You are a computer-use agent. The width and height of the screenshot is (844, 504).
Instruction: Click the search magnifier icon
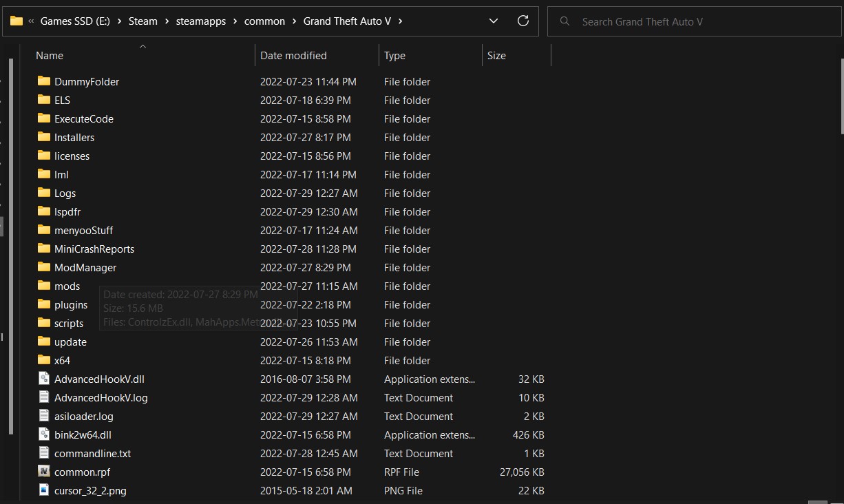565,21
